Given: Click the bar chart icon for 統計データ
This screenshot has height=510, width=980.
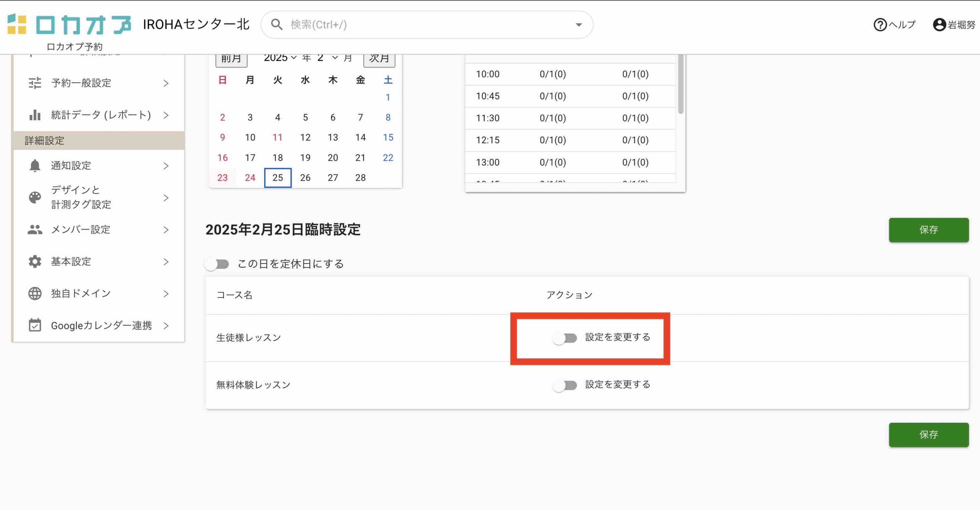Looking at the screenshot, I should 35,115.
